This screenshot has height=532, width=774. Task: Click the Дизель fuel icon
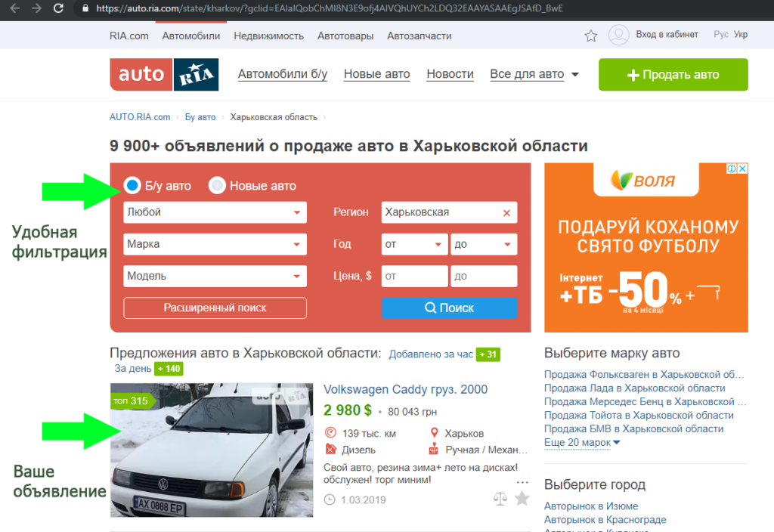(330, 449)
